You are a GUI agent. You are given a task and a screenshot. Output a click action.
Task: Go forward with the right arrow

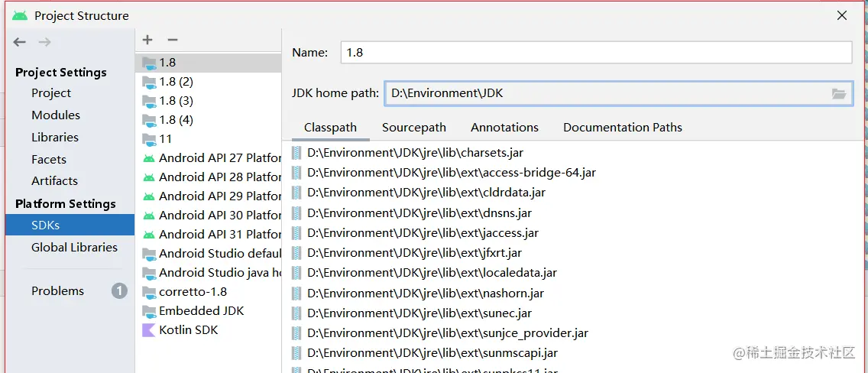45,42
